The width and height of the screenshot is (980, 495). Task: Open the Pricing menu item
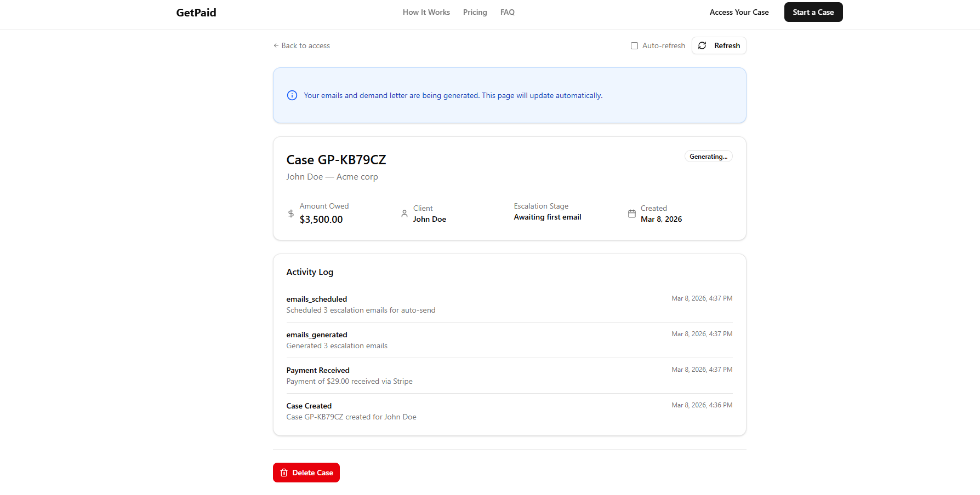point(475,12)
